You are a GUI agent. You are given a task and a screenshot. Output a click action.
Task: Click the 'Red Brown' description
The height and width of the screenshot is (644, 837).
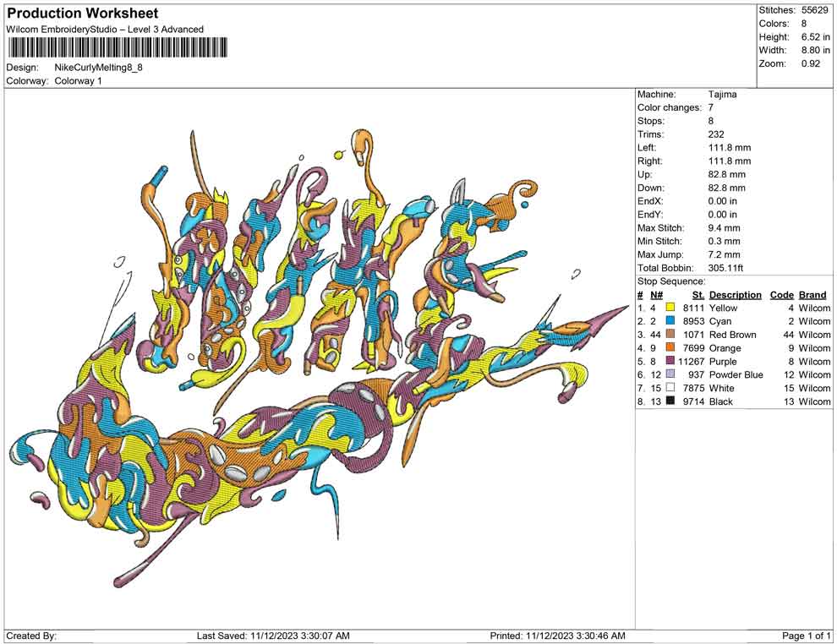[x=732, y=335]
